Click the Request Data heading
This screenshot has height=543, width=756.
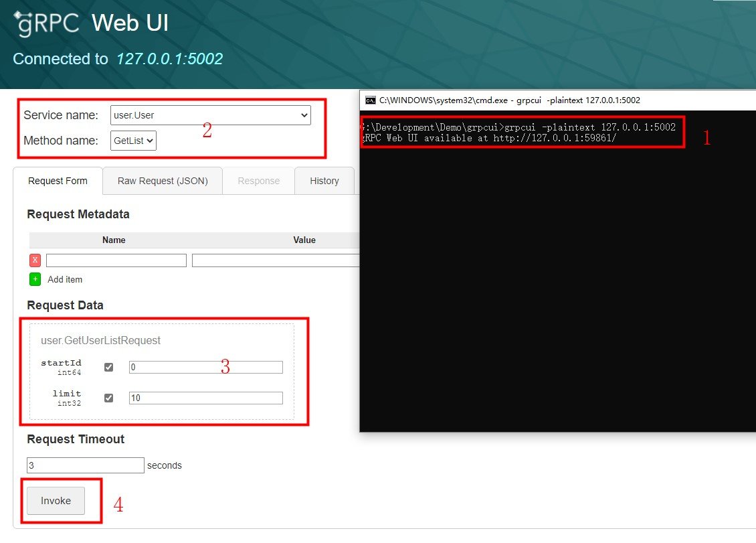point(65,305)
